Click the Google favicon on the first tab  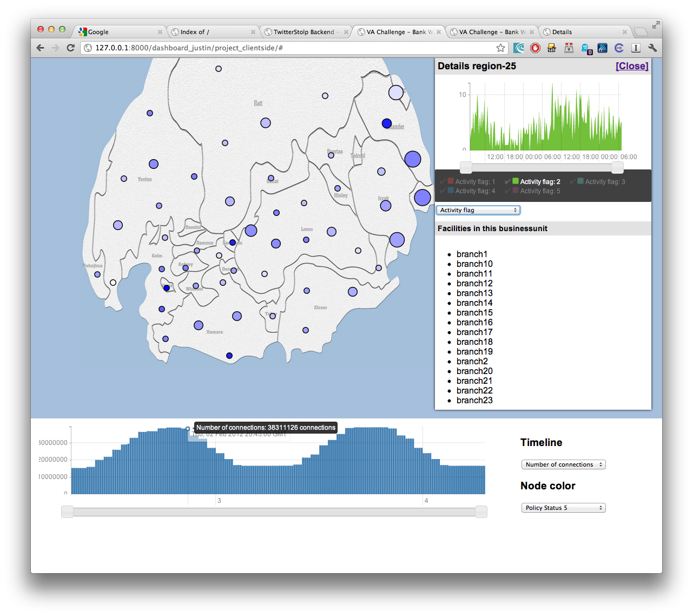tap(83, 32)
